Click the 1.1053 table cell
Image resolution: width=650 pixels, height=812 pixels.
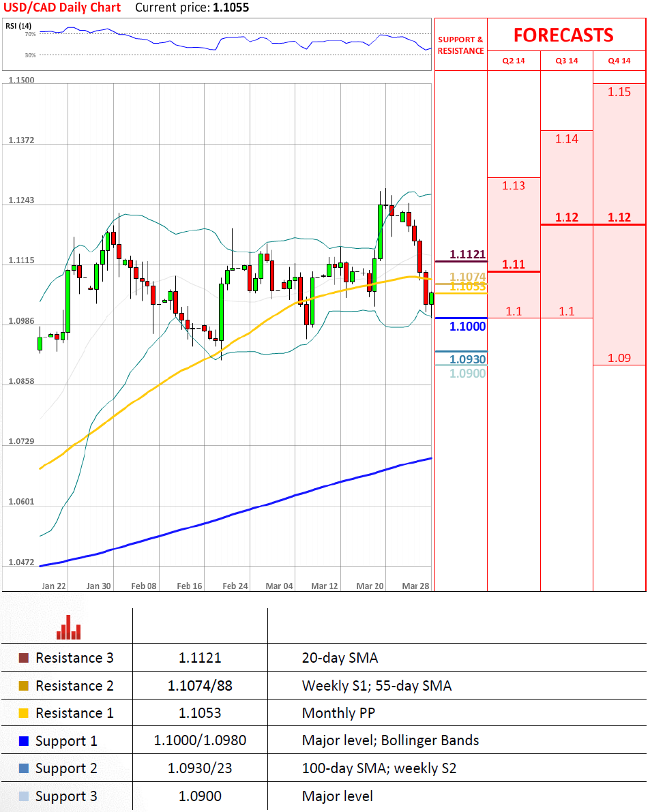click(x=200, y=713)
